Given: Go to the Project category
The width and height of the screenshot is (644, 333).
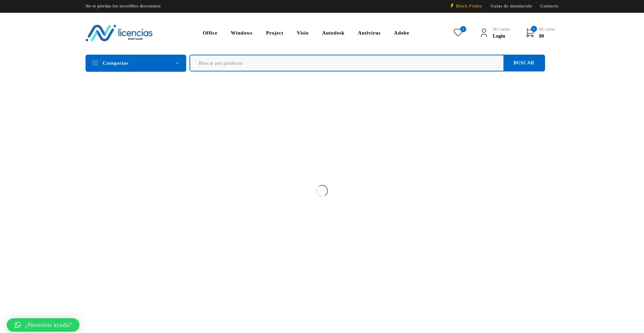Looking at the screenshot, I should tap(274, 33).
